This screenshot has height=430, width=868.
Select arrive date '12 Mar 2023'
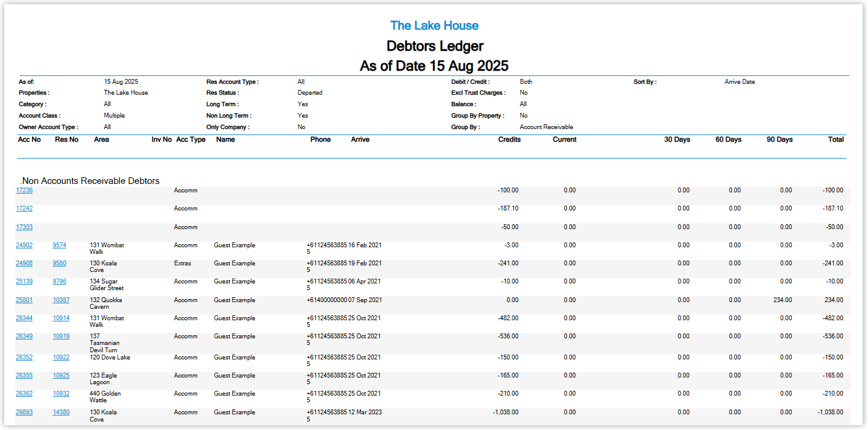pyautogui.click(x=365, y=413)
